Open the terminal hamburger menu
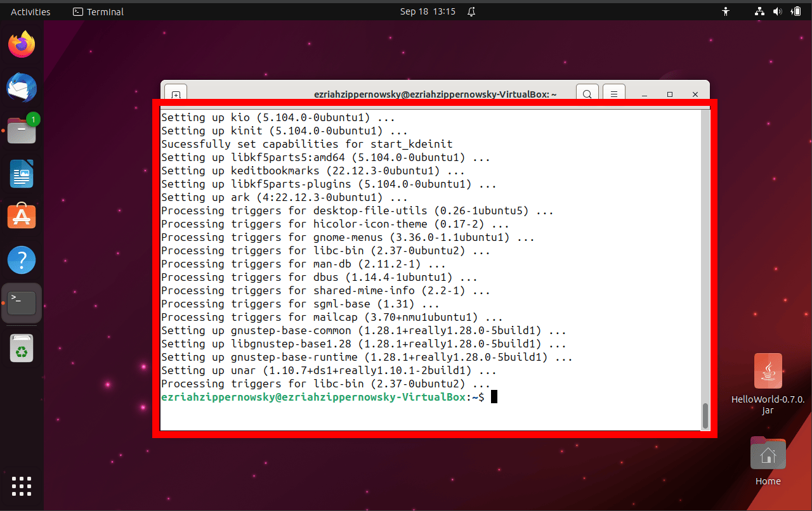The width and height of the screenshot is (812, 511). pos(614,94)
